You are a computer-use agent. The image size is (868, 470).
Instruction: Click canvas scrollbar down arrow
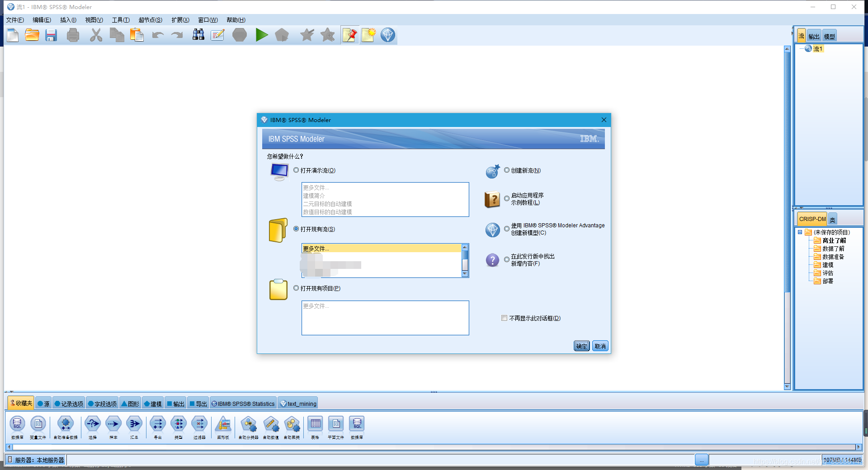(x=787, y=386)
